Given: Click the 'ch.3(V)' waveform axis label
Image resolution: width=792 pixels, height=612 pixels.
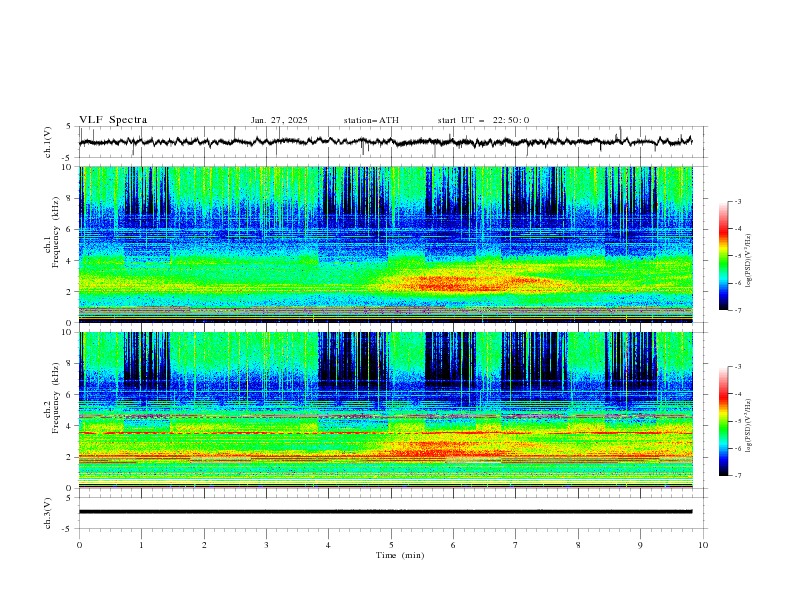Looking at the screenshot, I should coord(48,513).
